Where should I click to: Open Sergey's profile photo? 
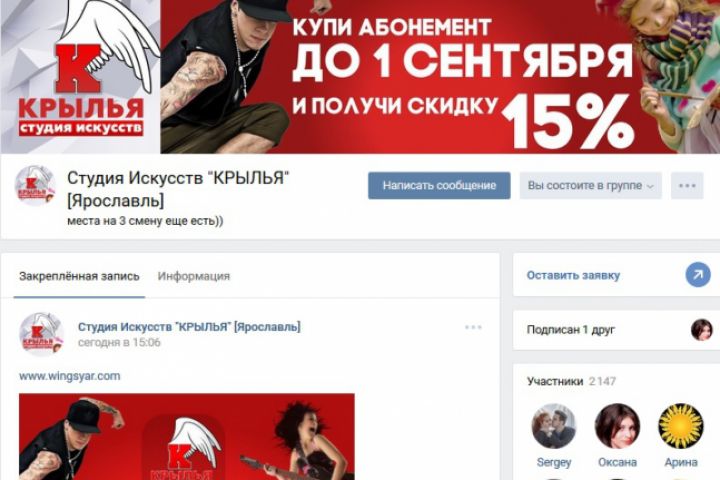click(x=553, y=426)
